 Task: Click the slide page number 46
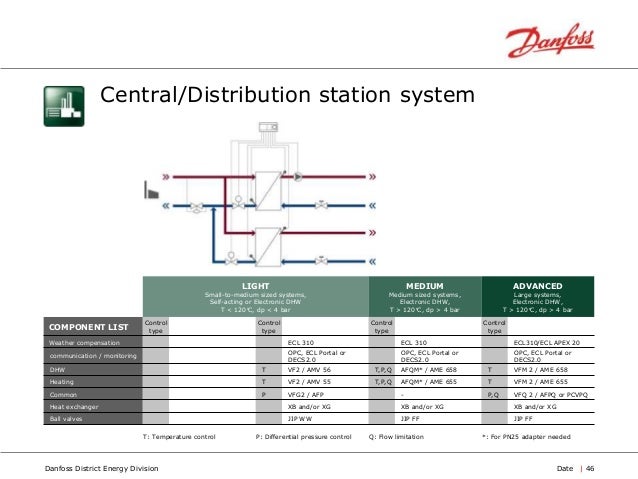coord(590,468)
